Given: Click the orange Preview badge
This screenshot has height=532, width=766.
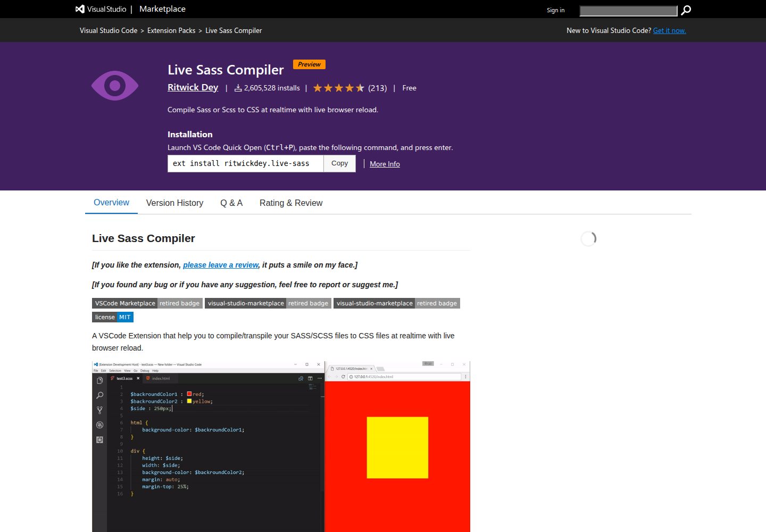Looking at the screenshot, I should [x=309, y=64].
